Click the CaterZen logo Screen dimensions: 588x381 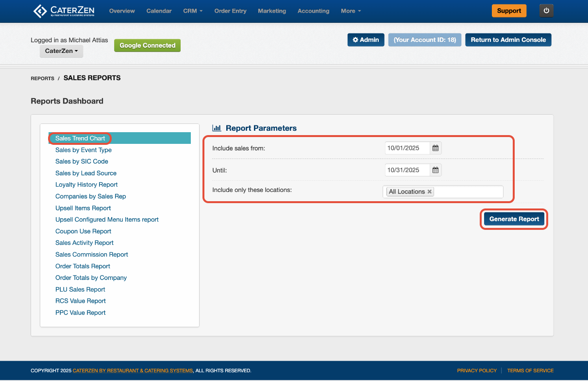[64, 11]
